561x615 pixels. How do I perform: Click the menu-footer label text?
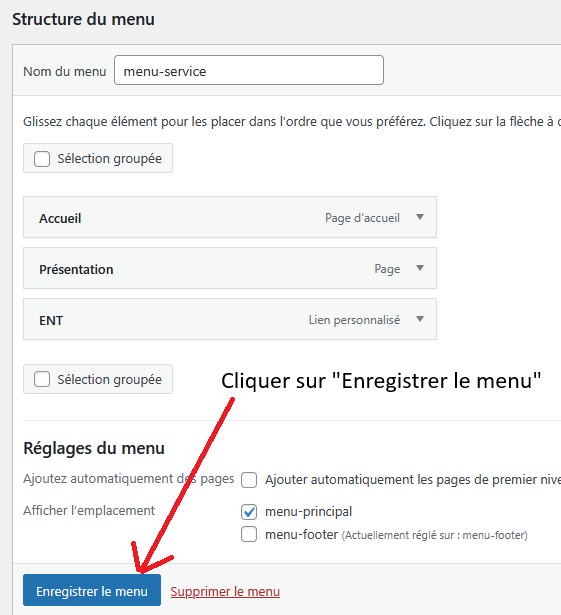point(301,535)
